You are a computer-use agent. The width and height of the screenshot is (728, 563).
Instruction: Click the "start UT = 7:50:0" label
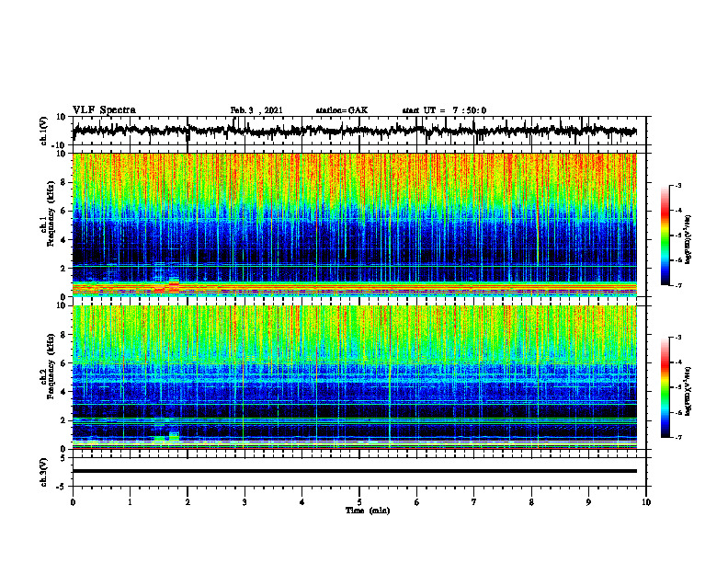point(444,110)
